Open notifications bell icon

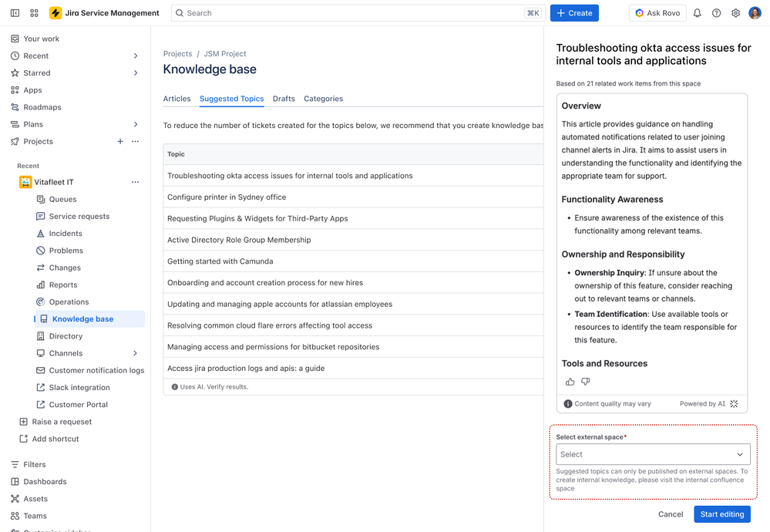click(697, 13)
